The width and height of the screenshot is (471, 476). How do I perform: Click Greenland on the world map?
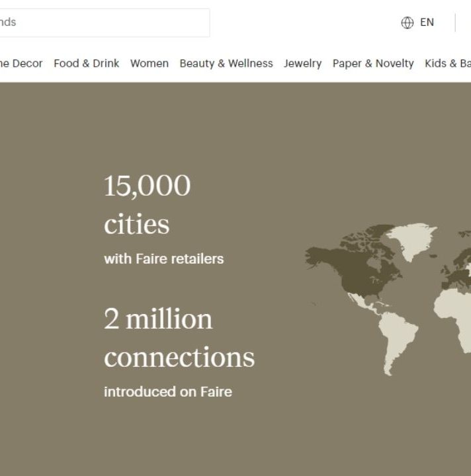point(412,240)
